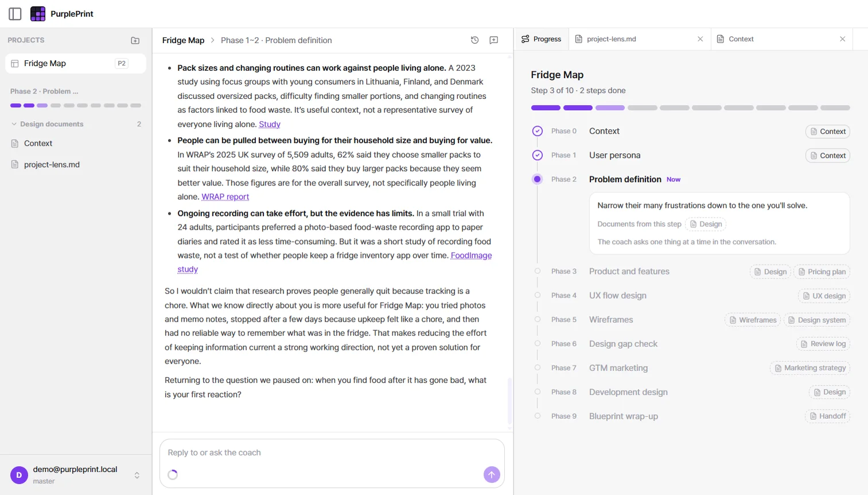
Task: Start a new chat with plus-bubble icon
Action: coord(493,40)
